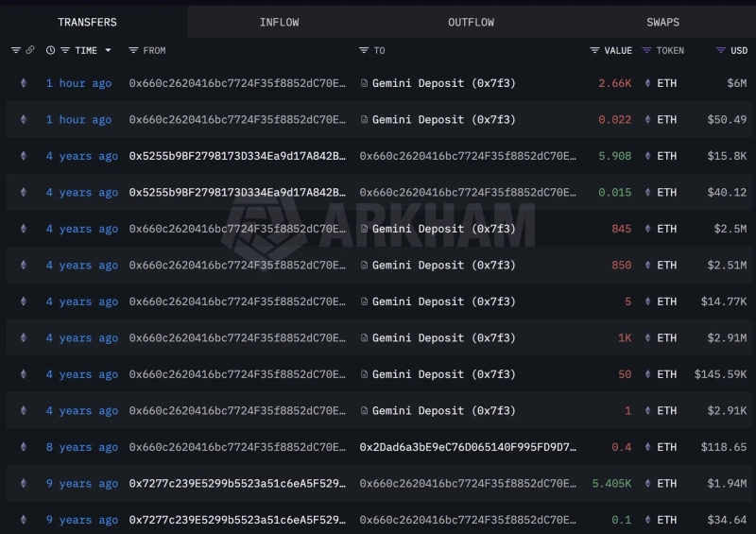Click the TIME column filter icon
The height and width of the screenshot is (534, 756).
(x=65, y=50)
